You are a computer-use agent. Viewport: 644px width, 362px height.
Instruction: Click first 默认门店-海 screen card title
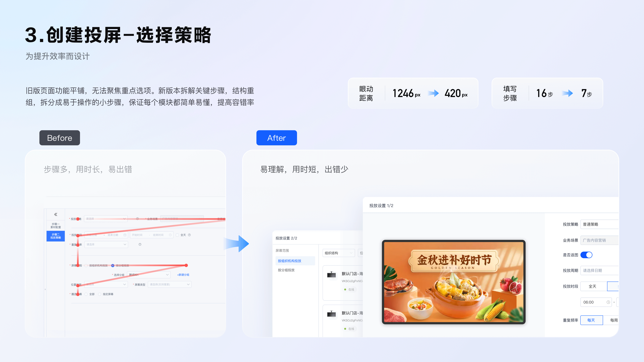[x=352, y=274]
